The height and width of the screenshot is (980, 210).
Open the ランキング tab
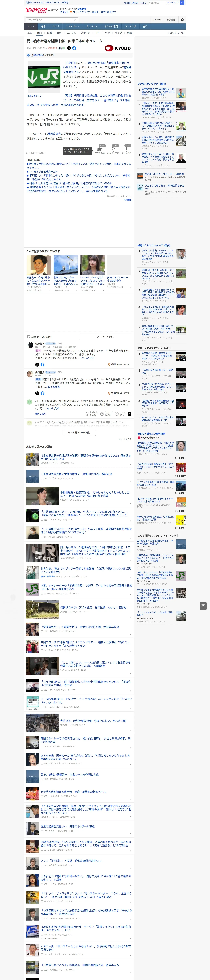(130, 27)
